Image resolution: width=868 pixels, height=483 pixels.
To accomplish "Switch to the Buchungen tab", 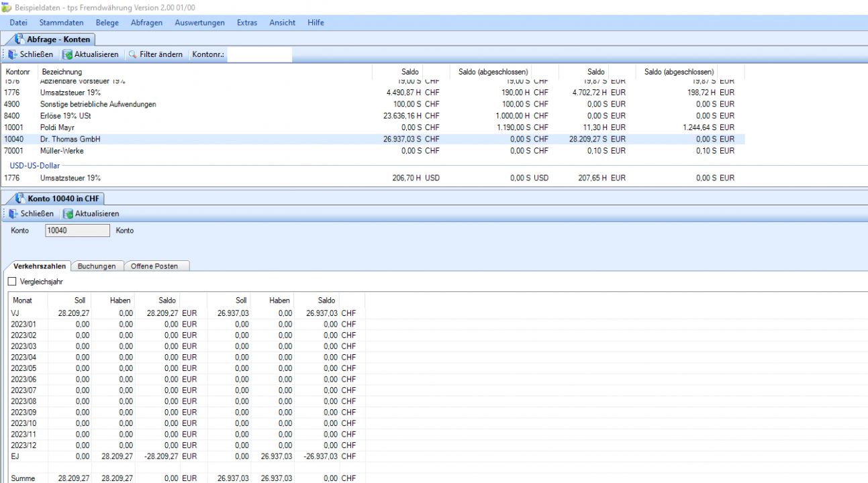I will click(x=97, y=266).
